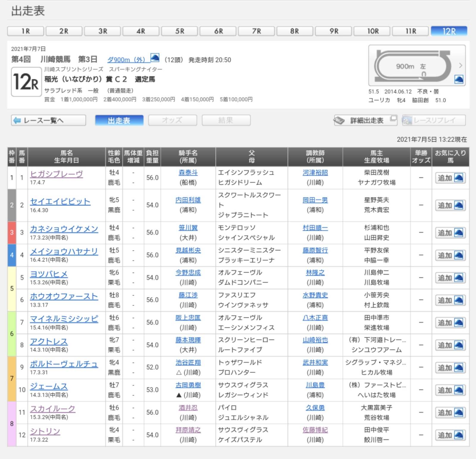Screen dimensions: 476x459
Task: Open horse シトリン page
Action: click(x=45, y=432)
